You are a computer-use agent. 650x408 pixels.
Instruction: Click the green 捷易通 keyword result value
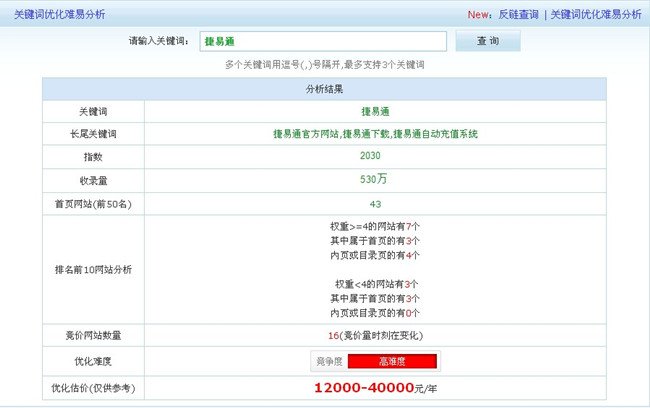pos(375,111)
